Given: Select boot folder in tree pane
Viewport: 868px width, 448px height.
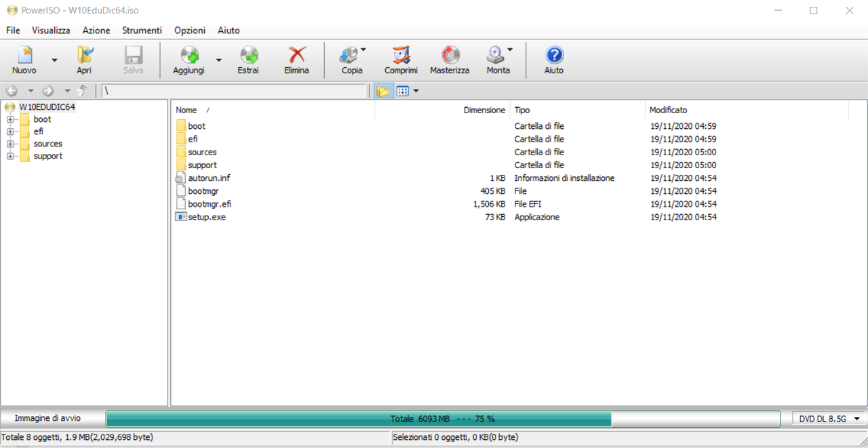Looking at the screenshot, I should [42, 119].
